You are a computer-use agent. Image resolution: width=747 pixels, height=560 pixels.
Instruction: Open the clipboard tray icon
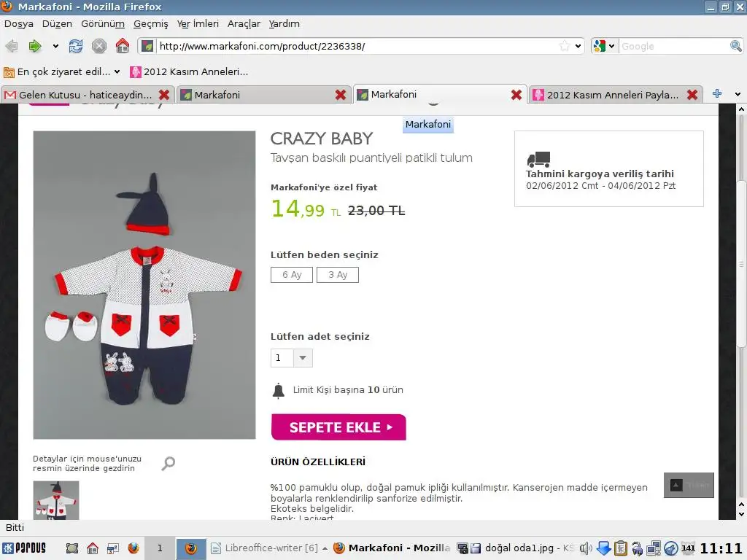coord(620,548)
